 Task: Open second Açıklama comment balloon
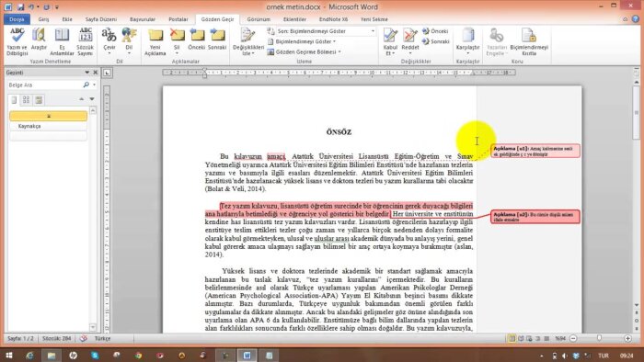(x=535, y=217)
